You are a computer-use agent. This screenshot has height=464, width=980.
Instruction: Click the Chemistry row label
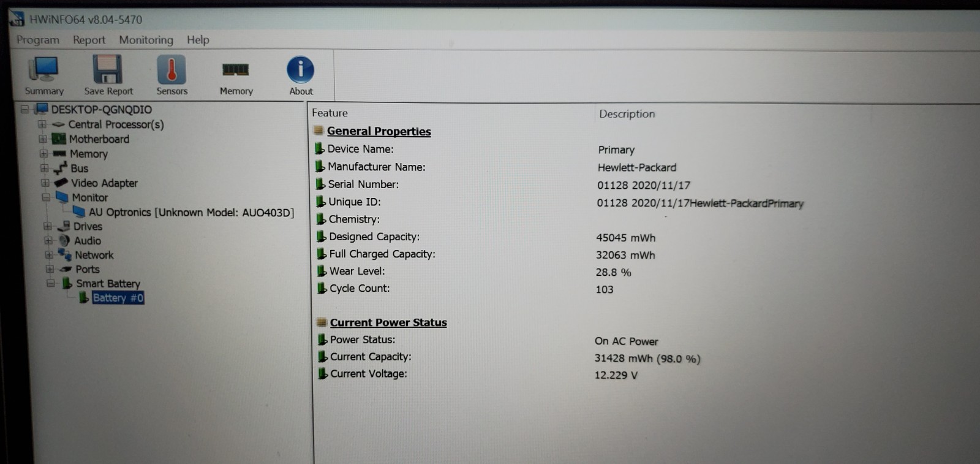point(354,219)
